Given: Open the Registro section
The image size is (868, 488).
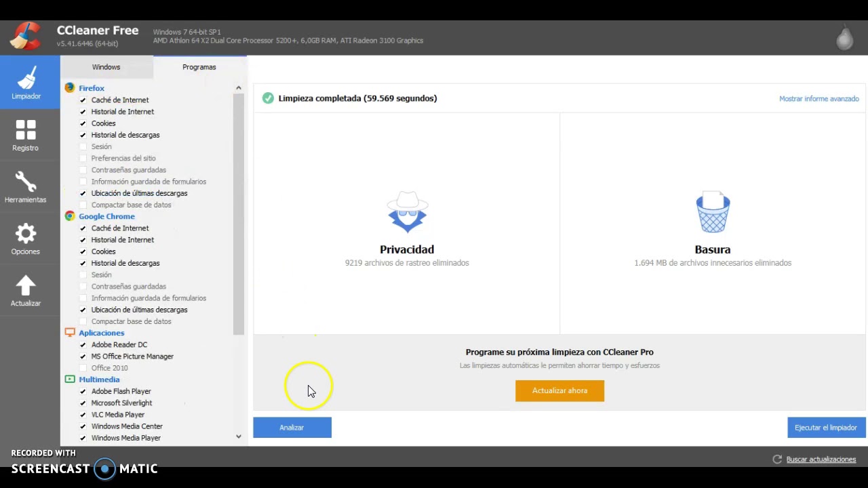Looking at the screenshot, I should 26,134.
